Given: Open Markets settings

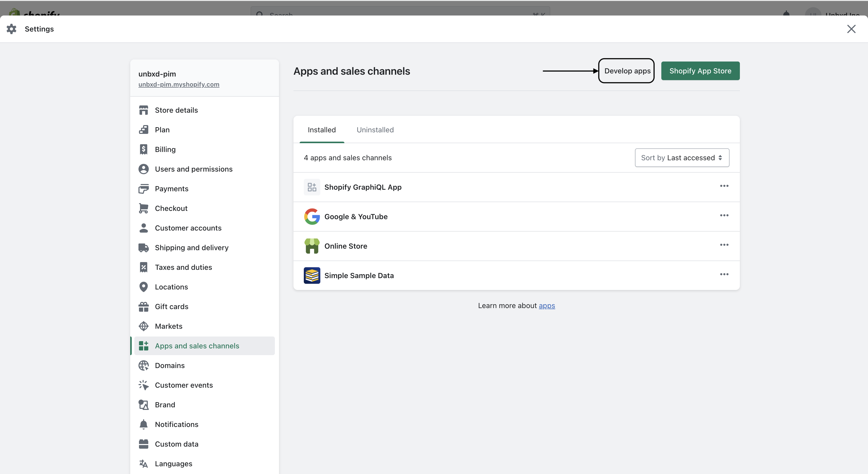Looking at the screenshot, I should pos(205,326).
